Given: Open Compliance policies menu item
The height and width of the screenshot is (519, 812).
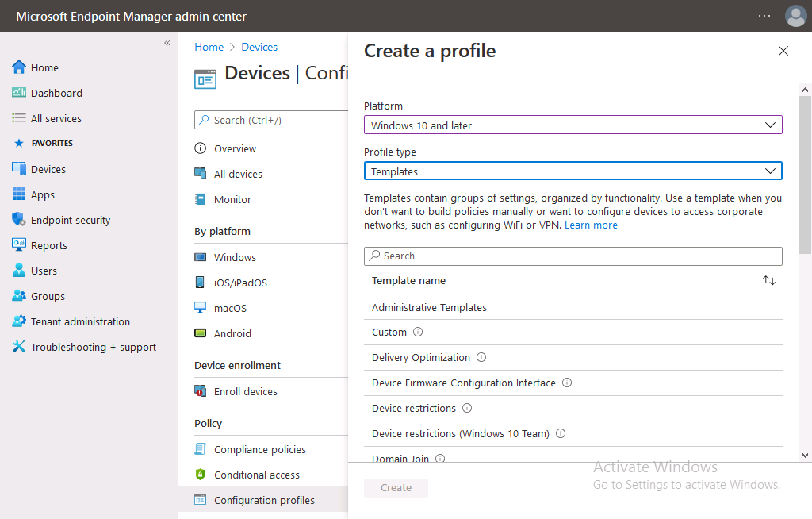Looking at the screenshot, I should (x=260, y=449).
